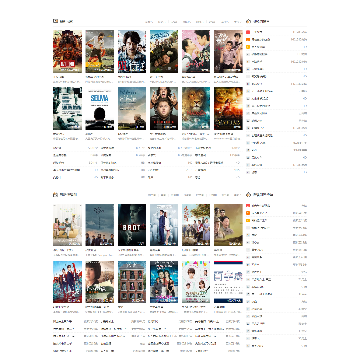The image size is (360, 360).
Task: Open the golden fiery fantasy movie poster
Action: 228,108
